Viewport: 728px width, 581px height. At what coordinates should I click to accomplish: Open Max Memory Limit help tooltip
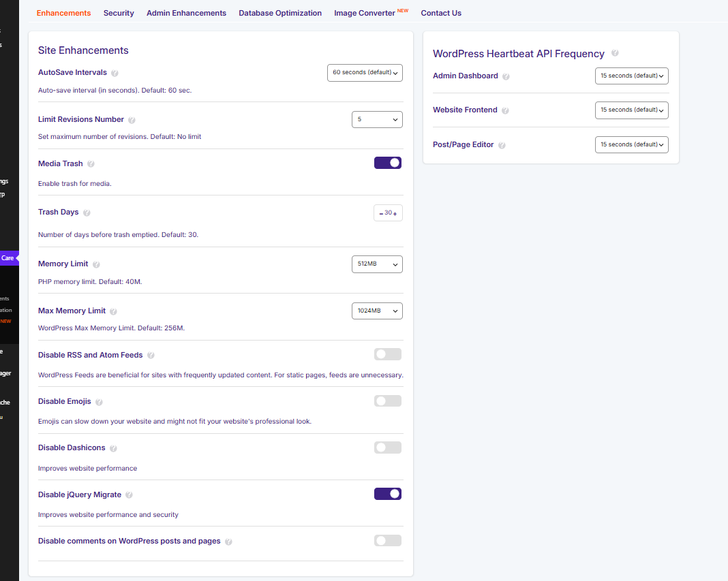click(113, 311)
